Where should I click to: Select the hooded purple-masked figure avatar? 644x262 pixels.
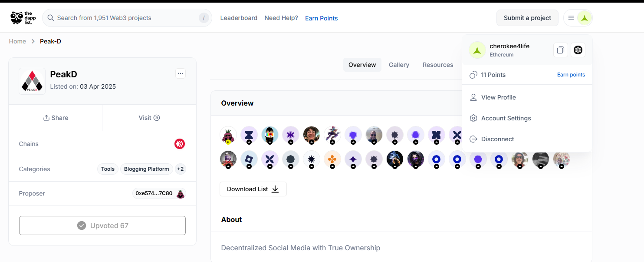[x=416, y=159]
